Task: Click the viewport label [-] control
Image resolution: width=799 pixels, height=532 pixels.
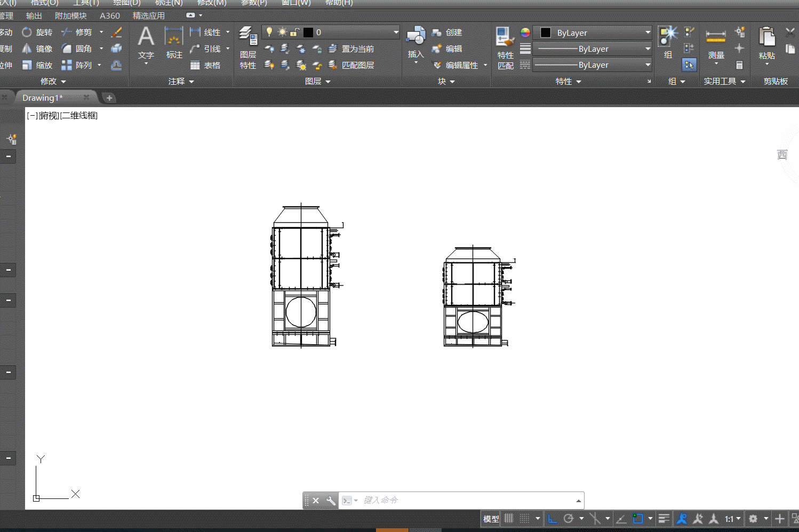Action: click(32, 116)
